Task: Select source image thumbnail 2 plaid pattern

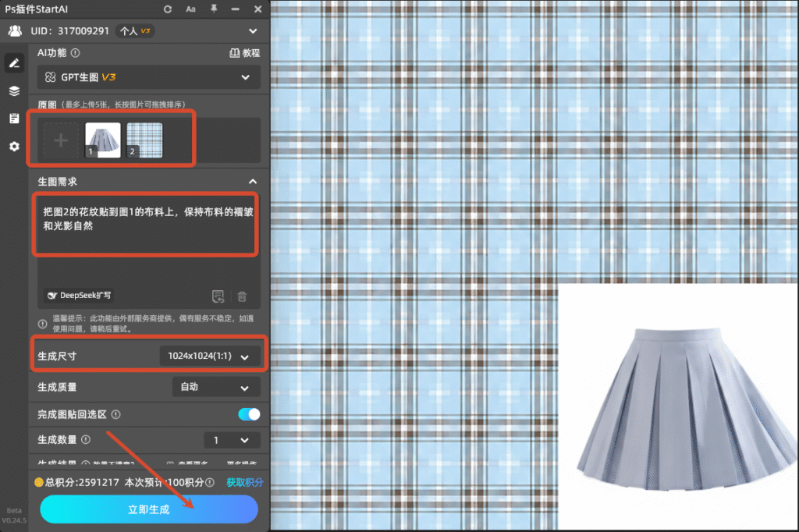Action: point(144,140)
